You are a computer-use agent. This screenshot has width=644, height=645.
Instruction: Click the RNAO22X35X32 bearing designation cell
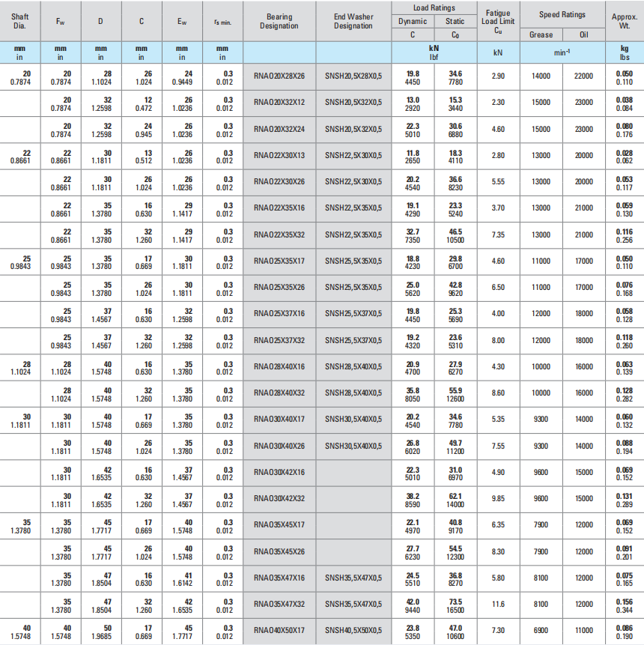[x=279, y=234]
